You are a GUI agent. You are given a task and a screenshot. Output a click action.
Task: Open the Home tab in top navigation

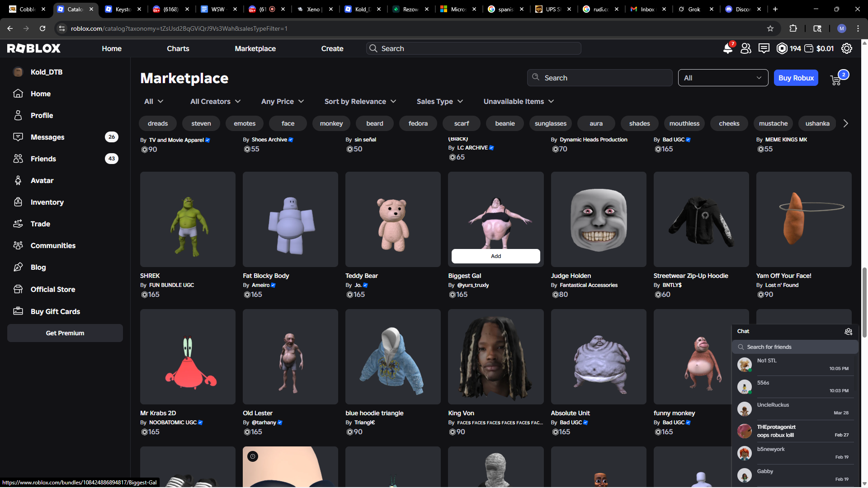click(112, 48)
